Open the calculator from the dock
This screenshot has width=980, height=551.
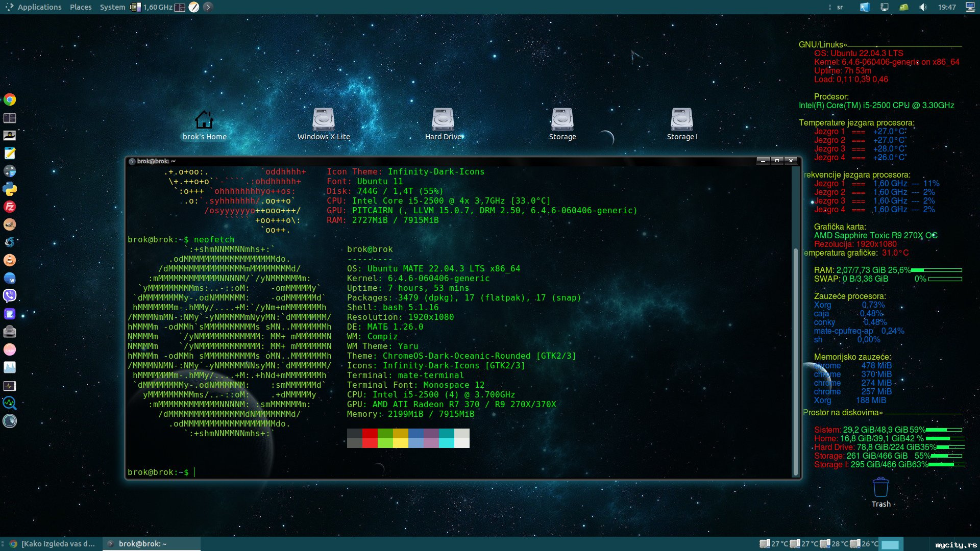point(10,171)
